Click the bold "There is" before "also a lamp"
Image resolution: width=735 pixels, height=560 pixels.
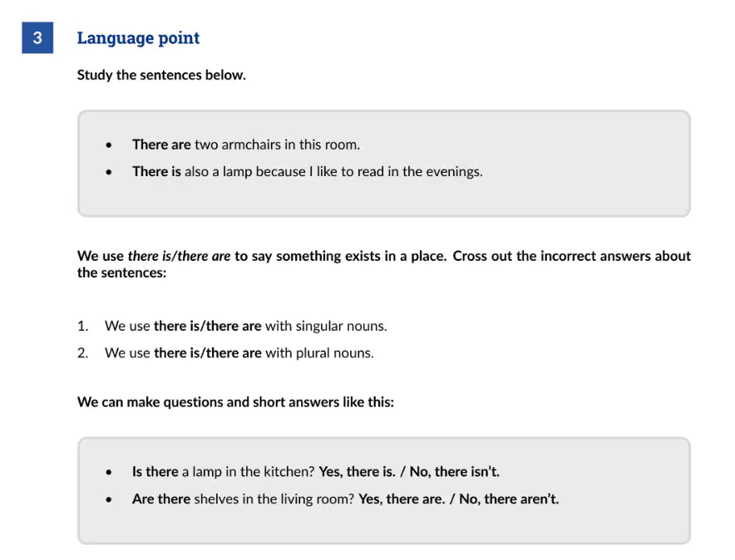tap(156, 171)
